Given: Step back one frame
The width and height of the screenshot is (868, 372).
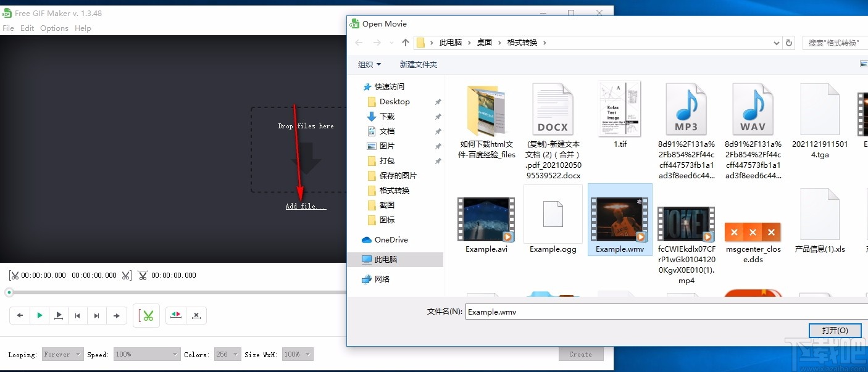Looking at the screenshot, I should pos(19,315).
